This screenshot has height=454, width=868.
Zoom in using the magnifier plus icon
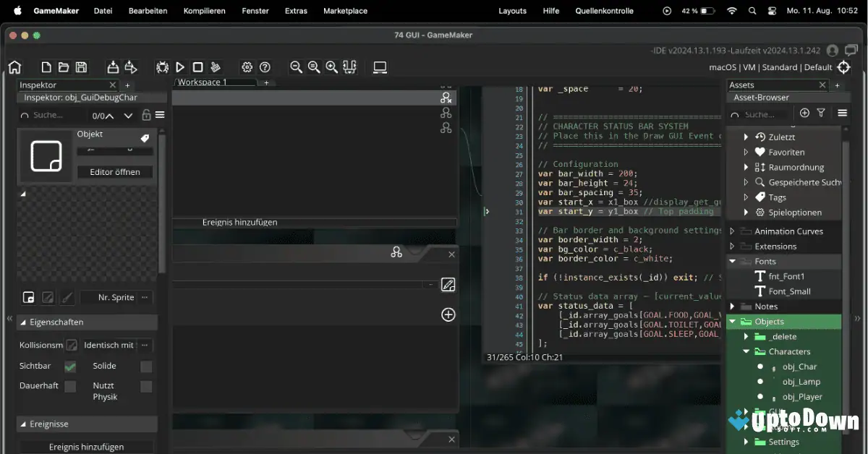(331, 67)
